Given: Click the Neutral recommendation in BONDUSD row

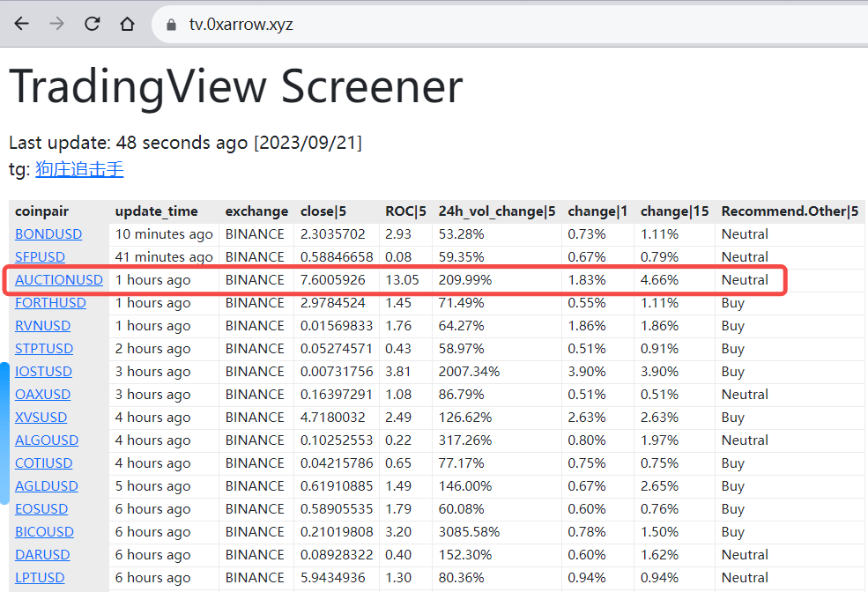Looking at the screenshot, I should click(745, 234).
